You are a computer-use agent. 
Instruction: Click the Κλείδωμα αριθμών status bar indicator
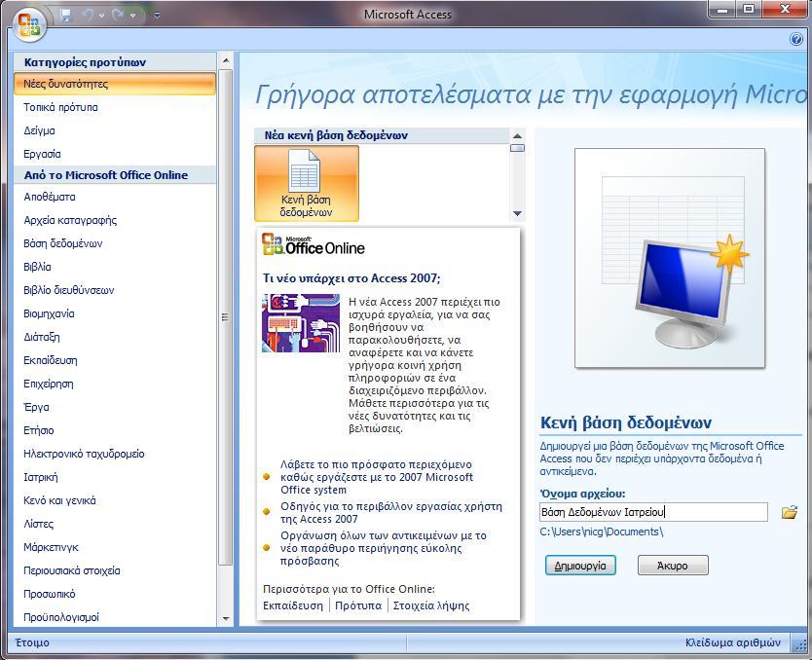(733, 642)
